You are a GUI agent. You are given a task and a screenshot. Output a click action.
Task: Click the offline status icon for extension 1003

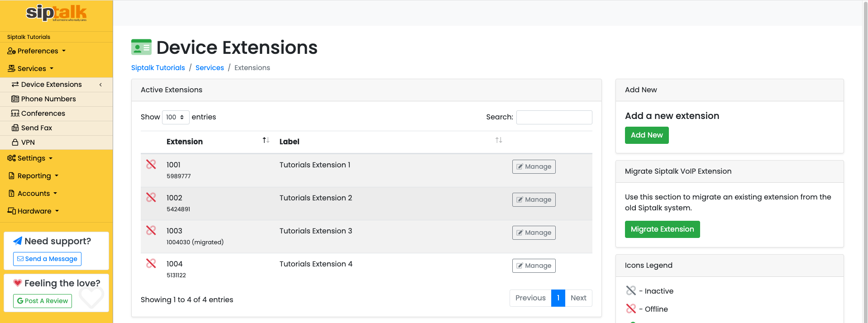pyautogui.click(x=151, y=230)
